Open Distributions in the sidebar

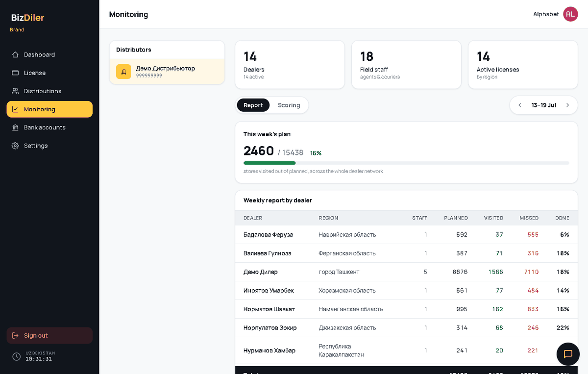coord(49,91)
